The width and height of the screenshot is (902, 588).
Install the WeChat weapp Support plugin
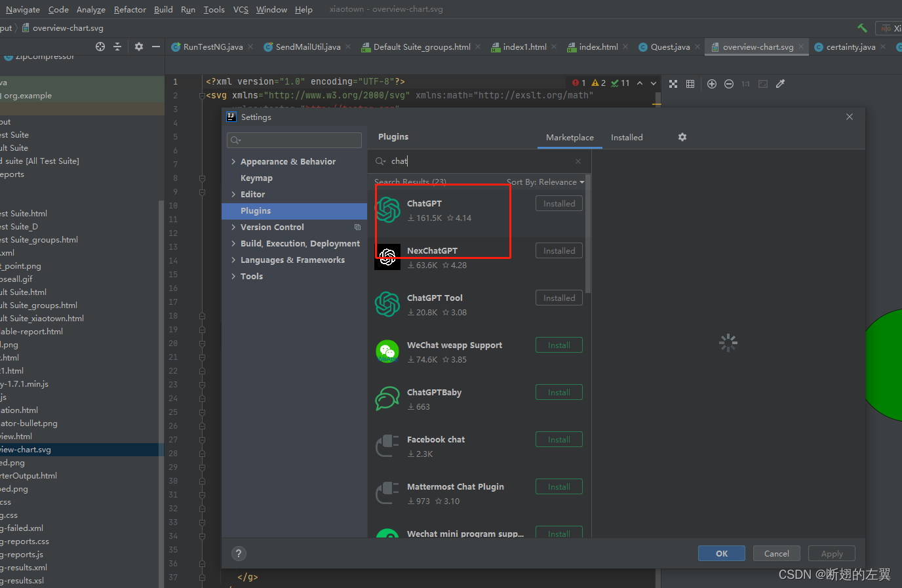(559, 345)
